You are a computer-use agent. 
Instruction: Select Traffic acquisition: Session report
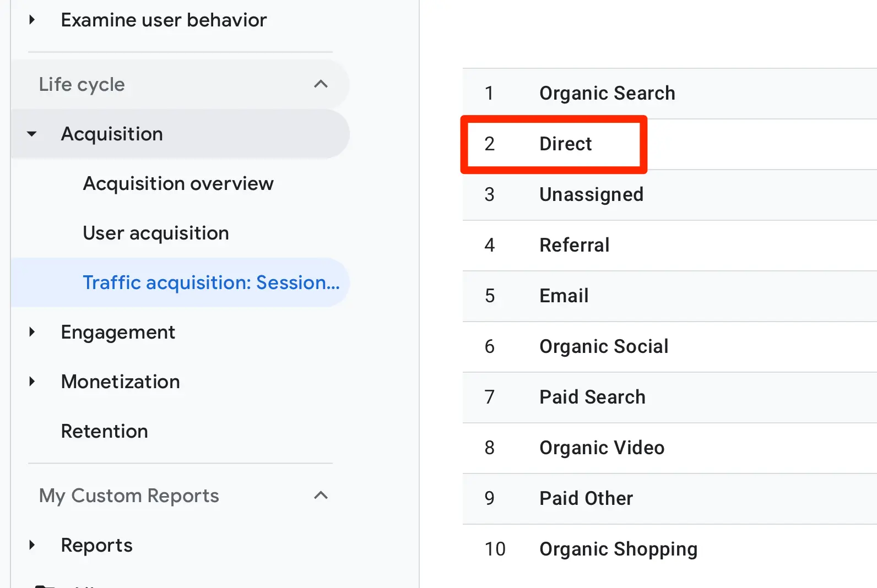[211, 282]
